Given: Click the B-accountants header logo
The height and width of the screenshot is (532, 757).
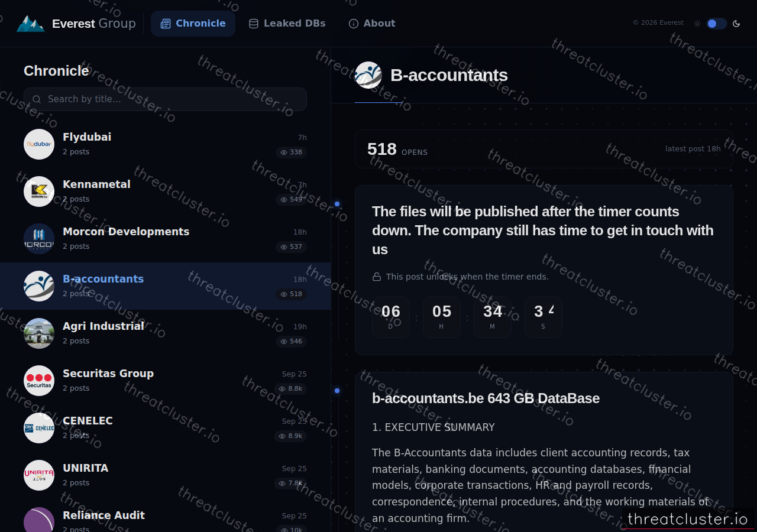Looking at the screenshot, I should (x=368, y=75).
